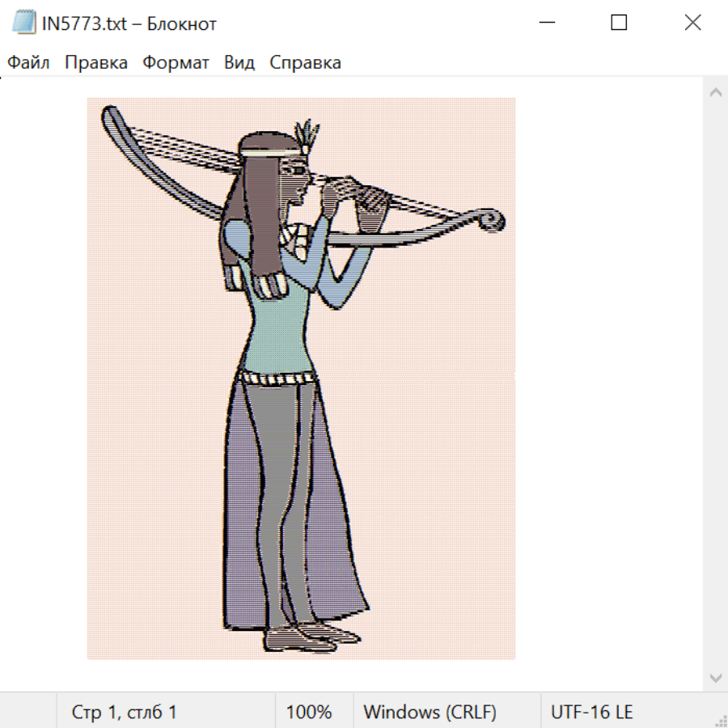Open the Правка menu

pos(96,63)
